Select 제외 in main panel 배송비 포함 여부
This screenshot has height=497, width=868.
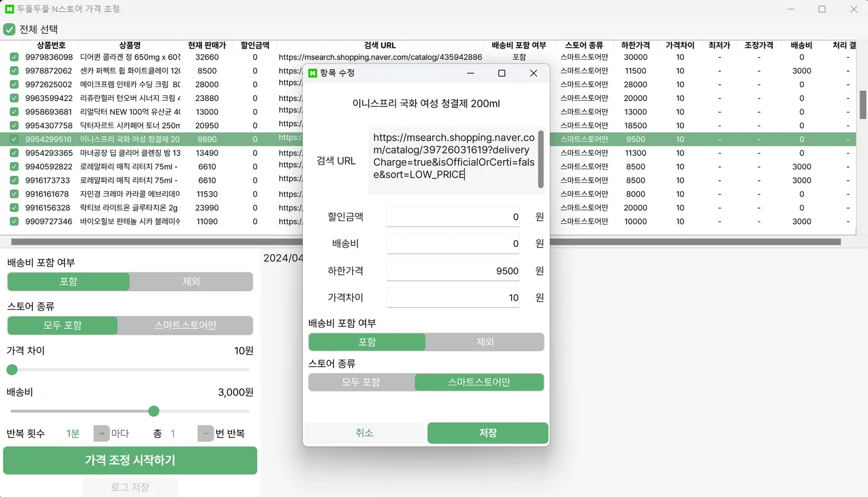point(191,282)
